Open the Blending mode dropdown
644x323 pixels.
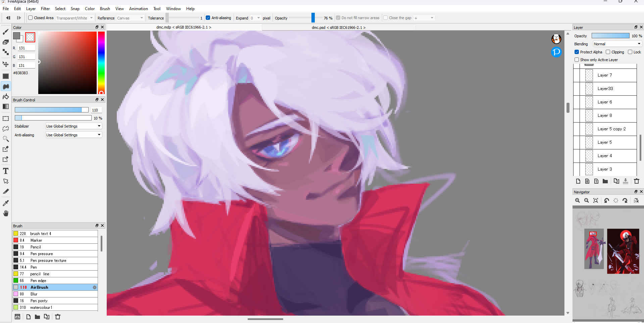[x=617, y=44]
